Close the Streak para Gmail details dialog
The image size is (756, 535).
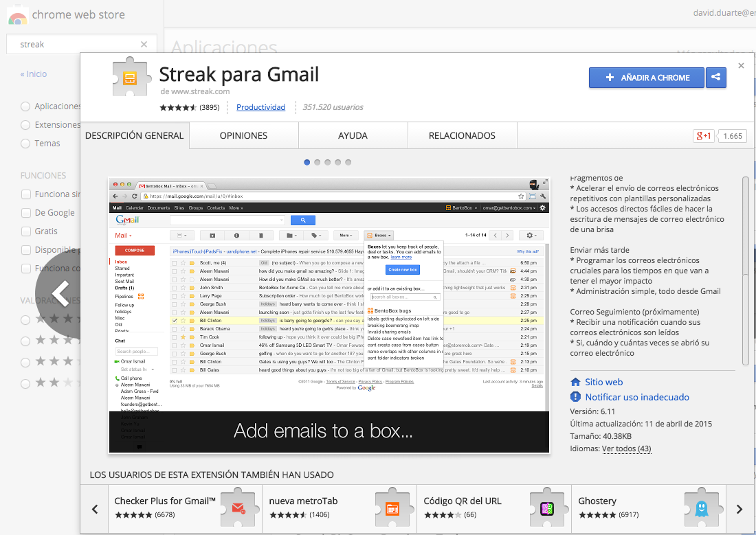[741, 65]
